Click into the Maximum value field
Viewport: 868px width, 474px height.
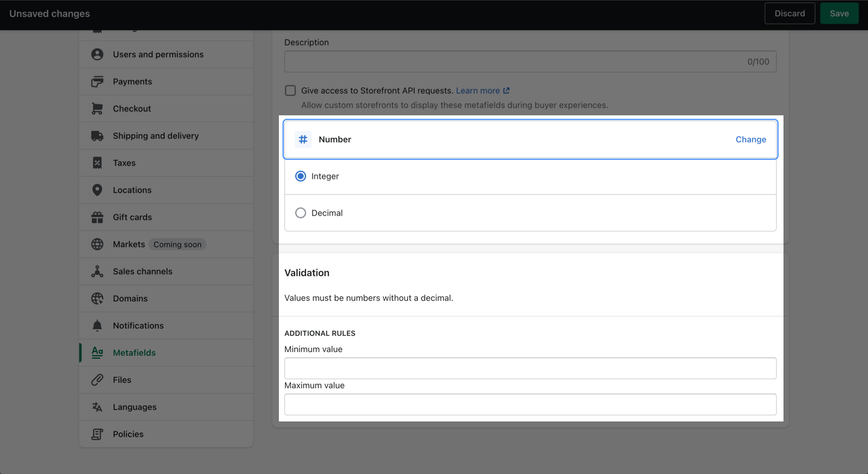point(530,405)
